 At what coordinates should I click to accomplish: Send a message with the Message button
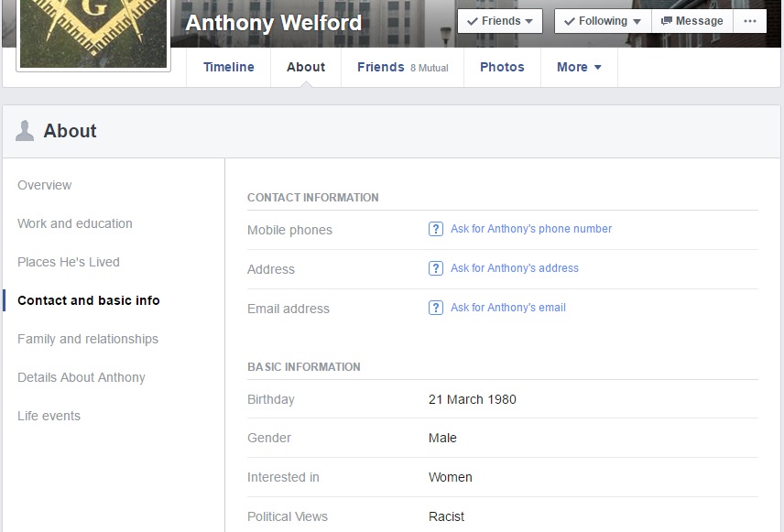pyautogui.click(x=692, y=21)
